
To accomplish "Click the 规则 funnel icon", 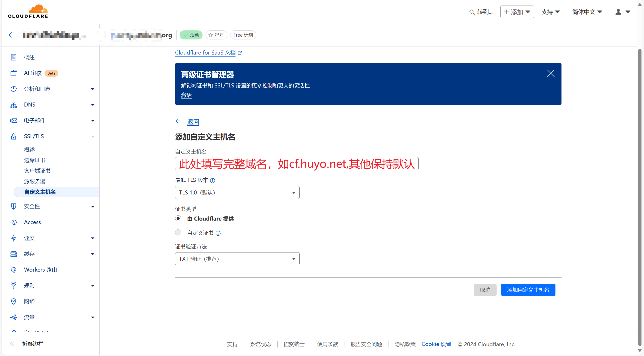I will click(x=14, y=286).
